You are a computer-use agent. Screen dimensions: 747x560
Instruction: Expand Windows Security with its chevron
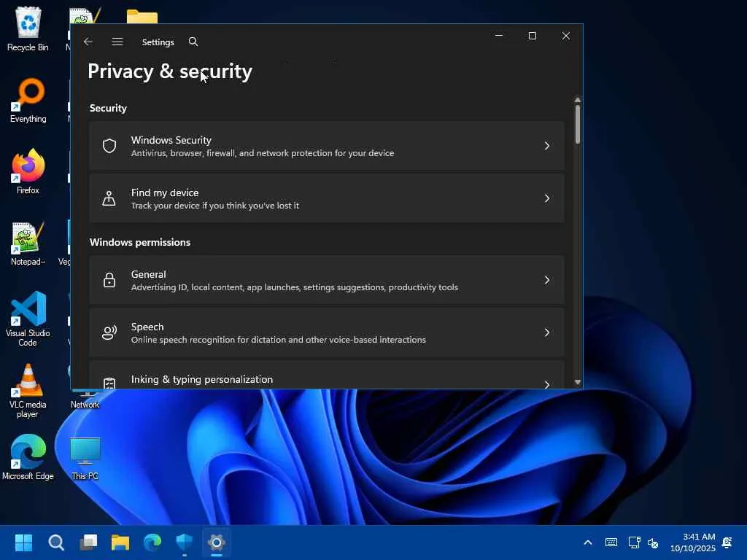point(547,146)
